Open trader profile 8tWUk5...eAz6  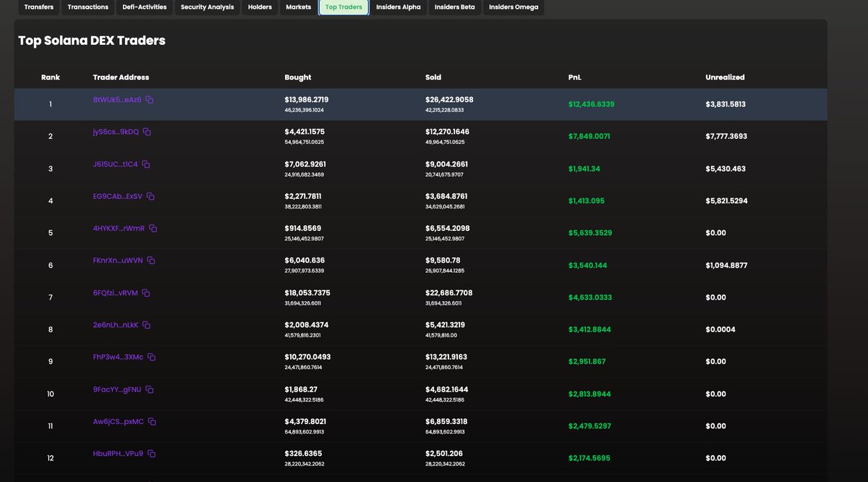click(116, 101)
